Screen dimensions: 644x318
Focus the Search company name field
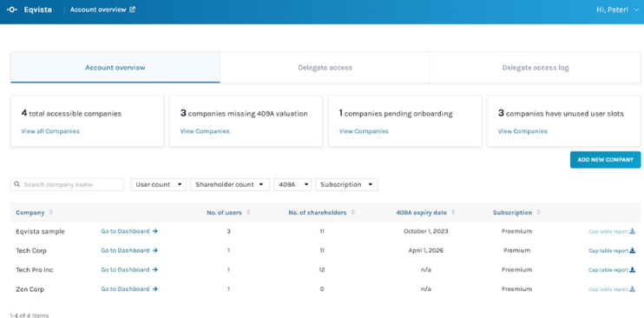[67, 185]
